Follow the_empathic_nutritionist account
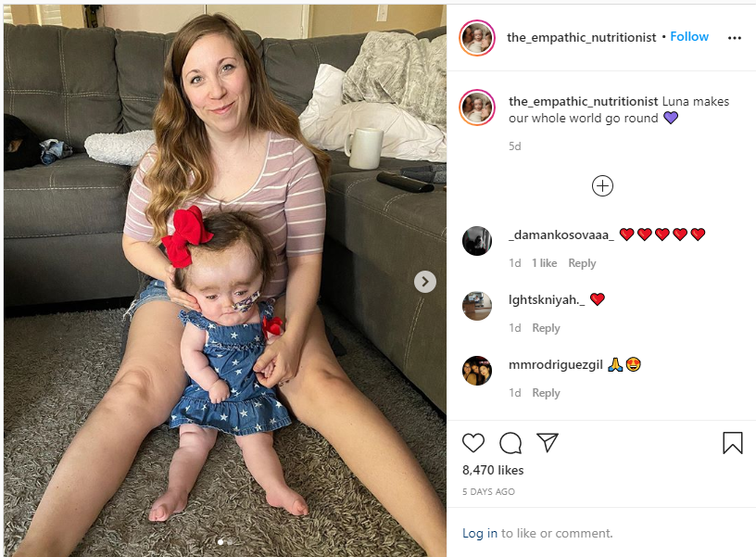The height and width of the screenshot is (557, 756). (x=689, y=37)
